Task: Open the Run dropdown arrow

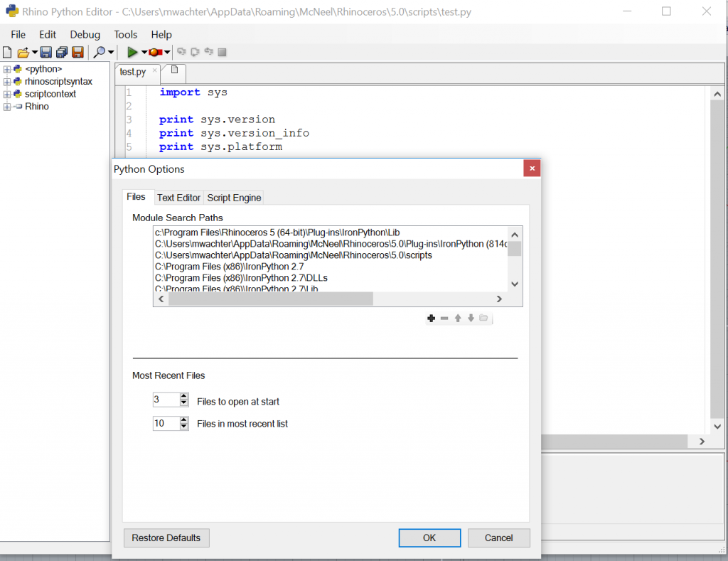Action: [x=144, y=52]
